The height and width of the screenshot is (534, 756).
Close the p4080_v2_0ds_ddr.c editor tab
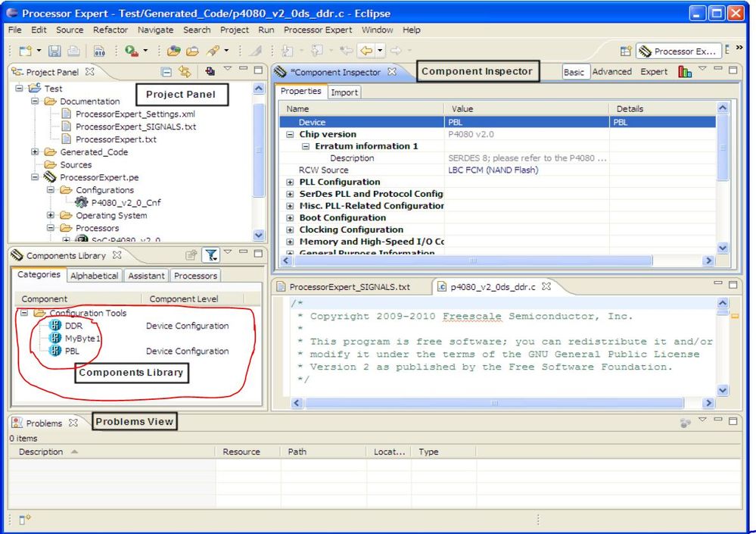[546, 286]
